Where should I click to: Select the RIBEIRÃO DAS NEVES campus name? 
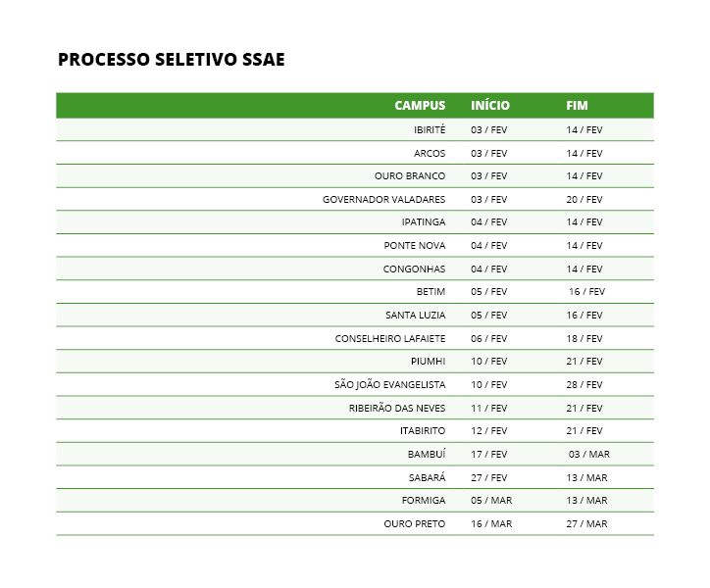(x=397, y=408)
